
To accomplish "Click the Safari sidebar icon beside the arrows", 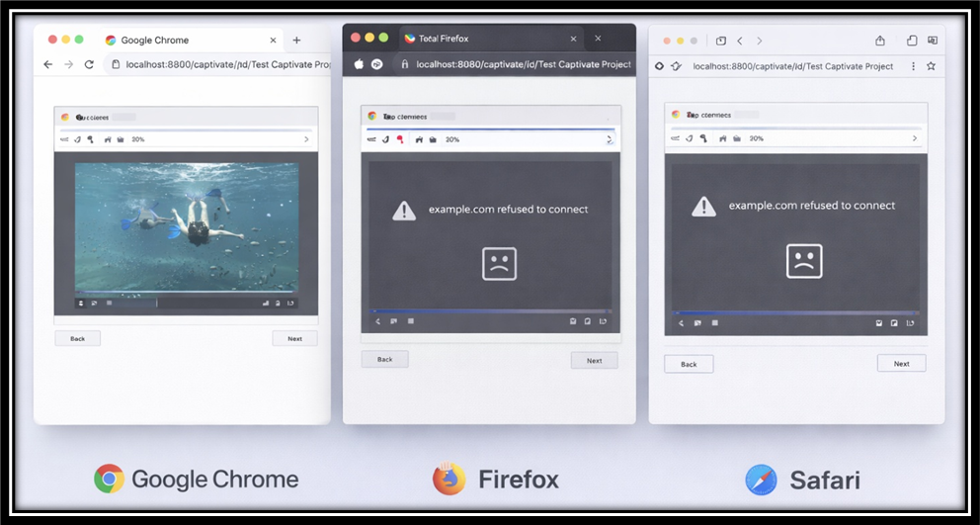I will (x=720, y=41).
